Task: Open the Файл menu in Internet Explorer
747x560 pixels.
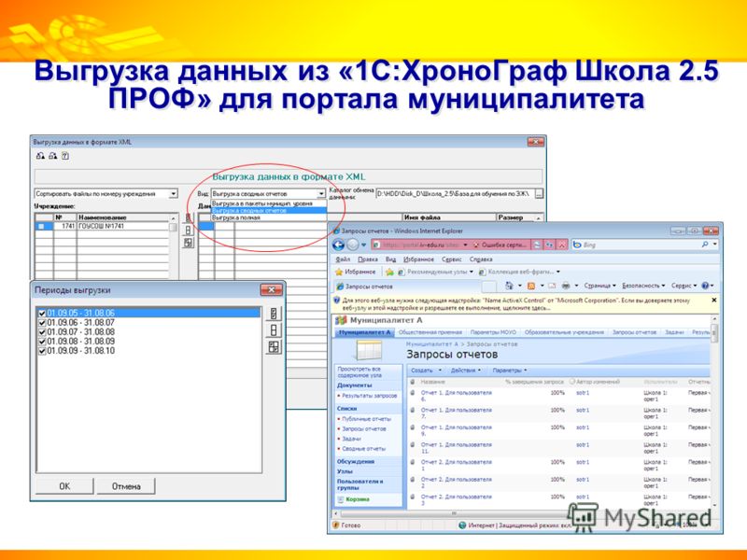Action: [343, 259]
